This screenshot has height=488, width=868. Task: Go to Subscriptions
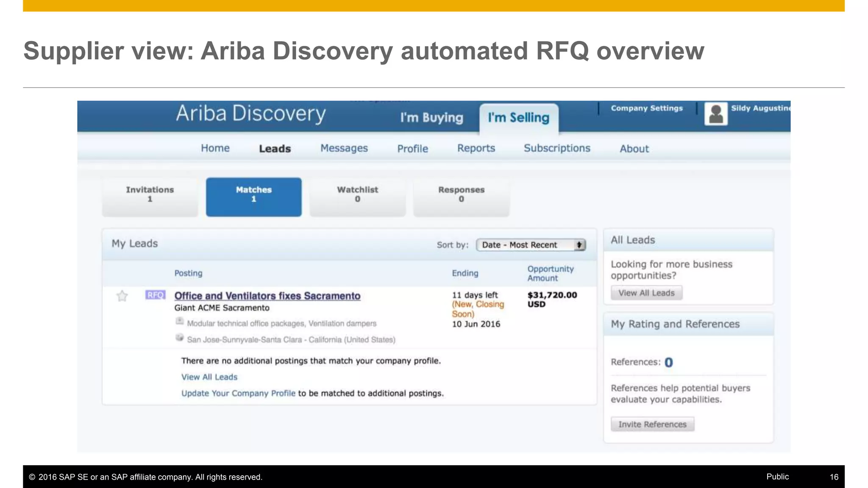coord(557,148)
